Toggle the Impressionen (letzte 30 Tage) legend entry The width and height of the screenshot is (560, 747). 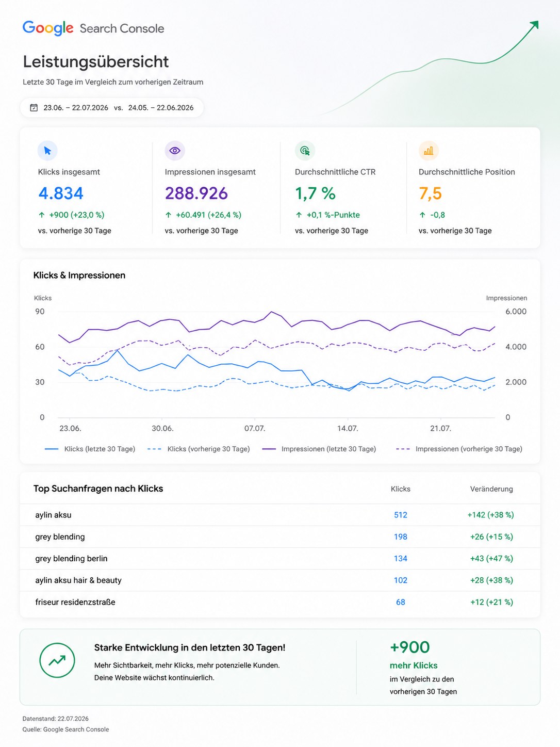(x=319, y=449)
